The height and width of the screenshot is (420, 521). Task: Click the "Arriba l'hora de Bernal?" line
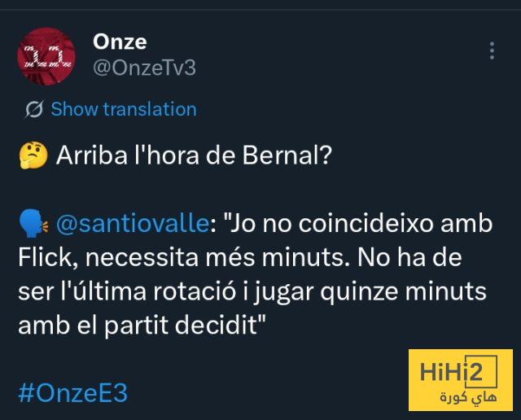(x=194, y=155)
